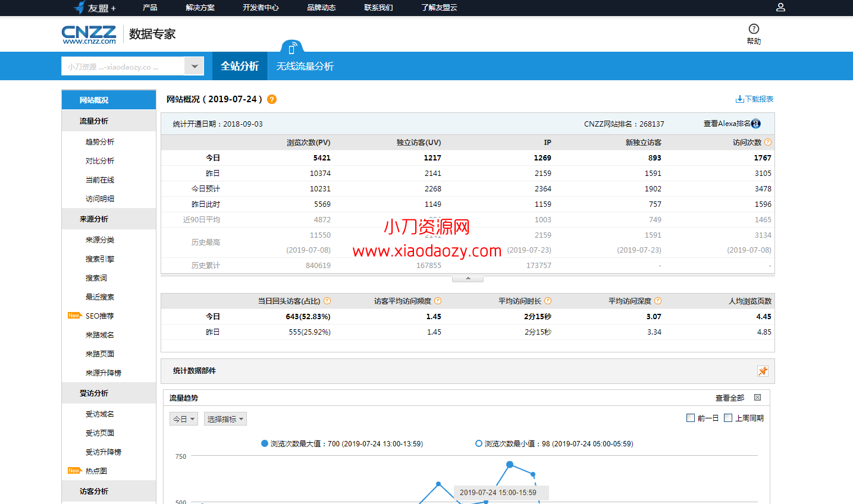Open 受访升降榜 in the sidebar
The height and width of the screenshot is (504, 853).
pyautogui.click(x=104, y=452)
